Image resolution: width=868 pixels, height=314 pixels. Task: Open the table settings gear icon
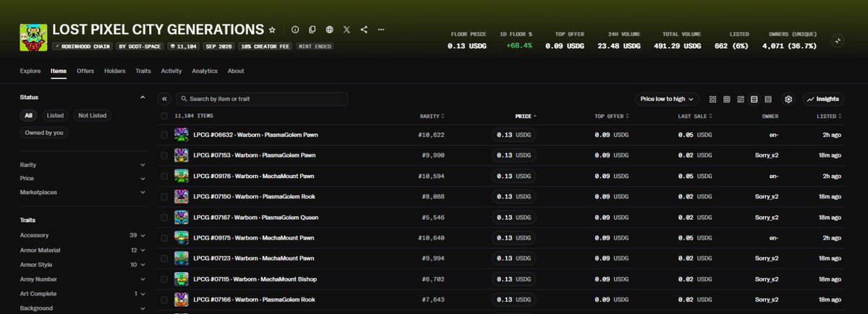click(x=789, y=99)
